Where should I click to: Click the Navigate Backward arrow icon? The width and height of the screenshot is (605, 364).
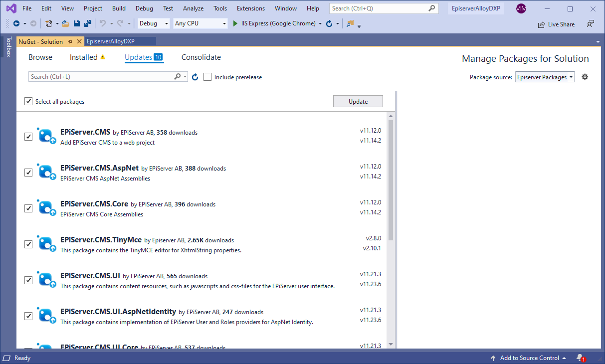tap(16, 23)
